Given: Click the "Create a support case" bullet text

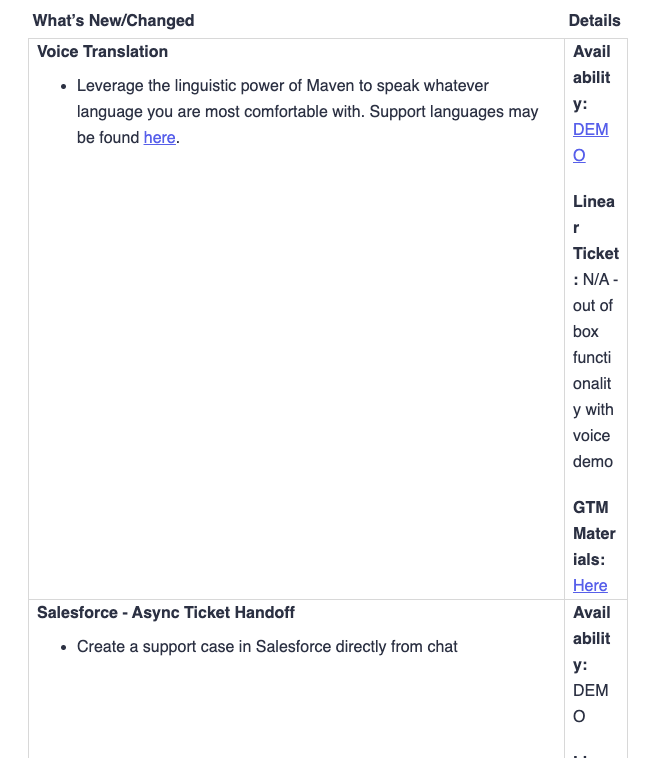Looking at the screenshot, I should pos(267,647).
